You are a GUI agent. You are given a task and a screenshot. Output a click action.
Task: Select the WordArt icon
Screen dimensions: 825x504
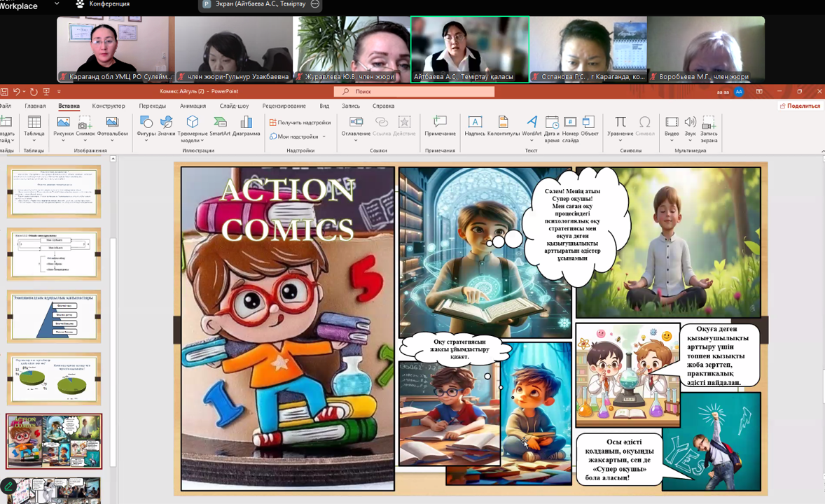(532, 126)
